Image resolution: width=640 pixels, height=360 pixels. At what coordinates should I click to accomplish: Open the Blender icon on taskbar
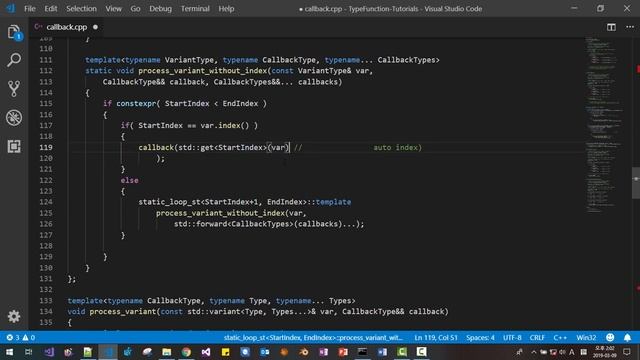click(304, 352)
